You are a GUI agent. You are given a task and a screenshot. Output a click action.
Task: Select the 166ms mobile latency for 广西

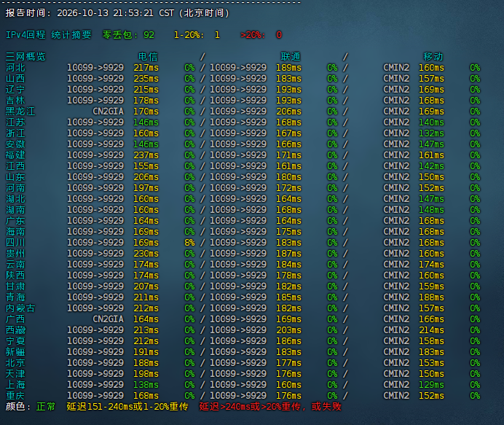pyautogui.click(x=431, y=319)
